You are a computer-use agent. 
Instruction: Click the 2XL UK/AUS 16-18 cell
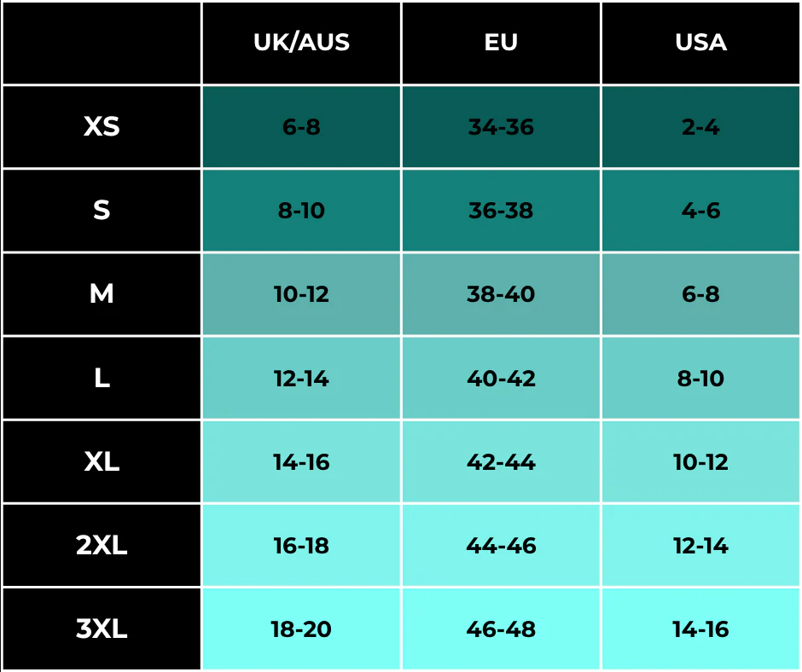pyautogui.click(x=301, y=545)
